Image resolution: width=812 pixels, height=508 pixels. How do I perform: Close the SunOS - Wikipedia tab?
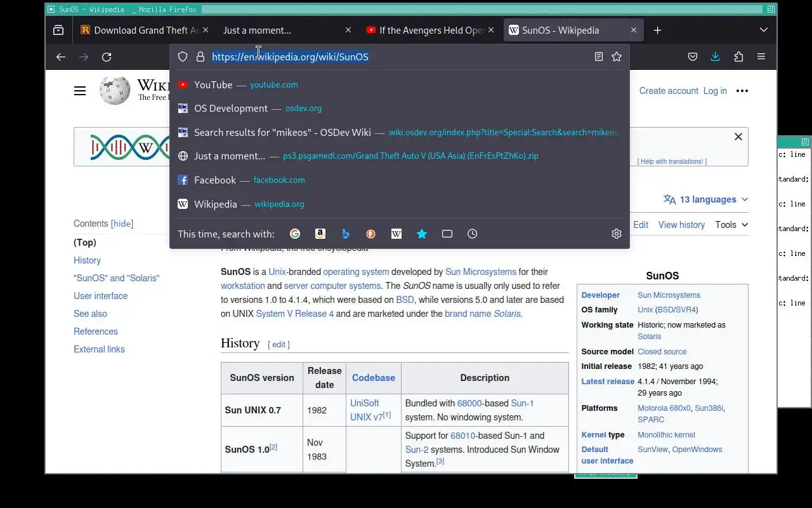[x=634, y=30]
